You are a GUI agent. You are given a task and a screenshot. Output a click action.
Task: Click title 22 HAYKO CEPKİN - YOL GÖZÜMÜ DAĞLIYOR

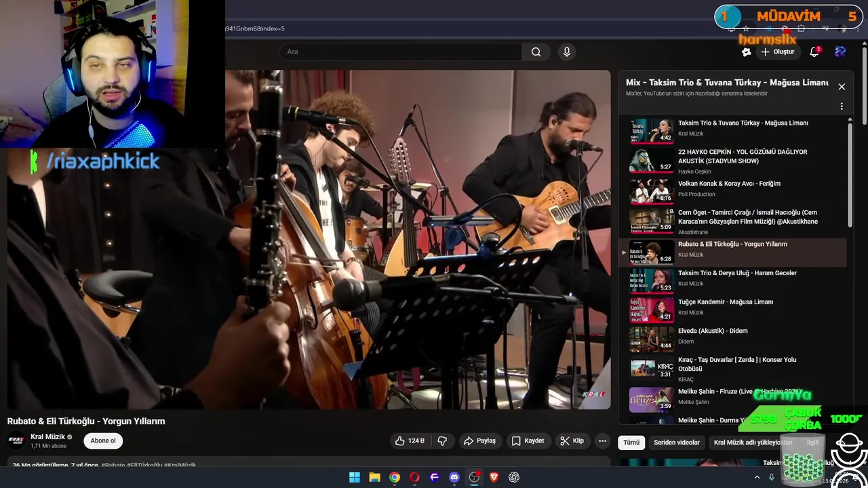(x=743, y=157)
